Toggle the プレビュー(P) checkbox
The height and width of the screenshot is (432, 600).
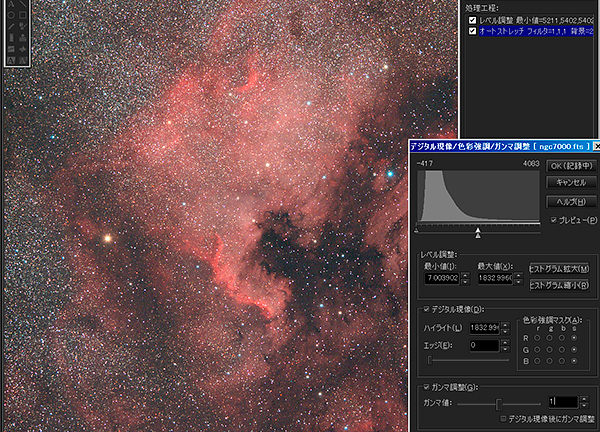coord(553,220)
